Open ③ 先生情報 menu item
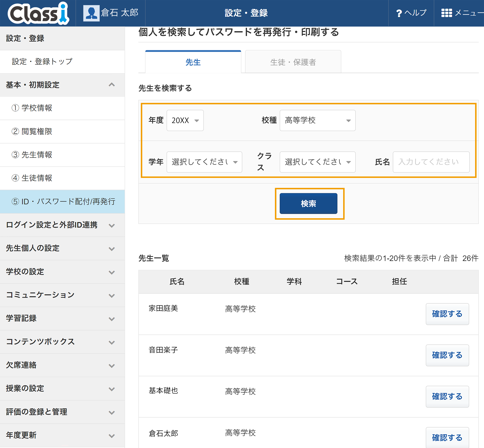This screenshot has height=448, width=484. [x=62, y=155]
